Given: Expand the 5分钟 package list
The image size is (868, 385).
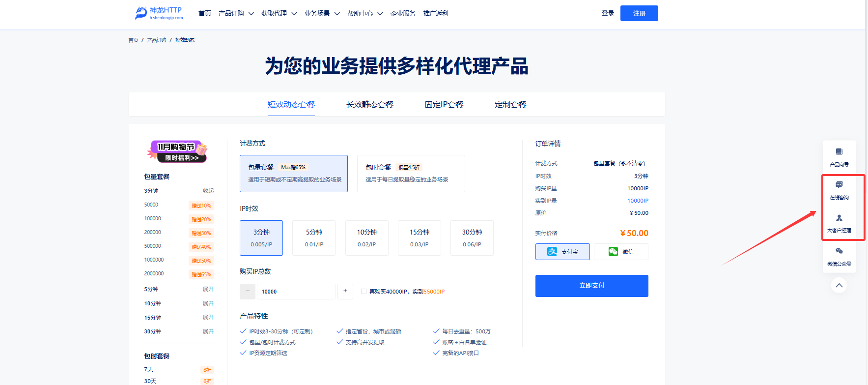Looking at the screenshot, I should pos(208,289).
